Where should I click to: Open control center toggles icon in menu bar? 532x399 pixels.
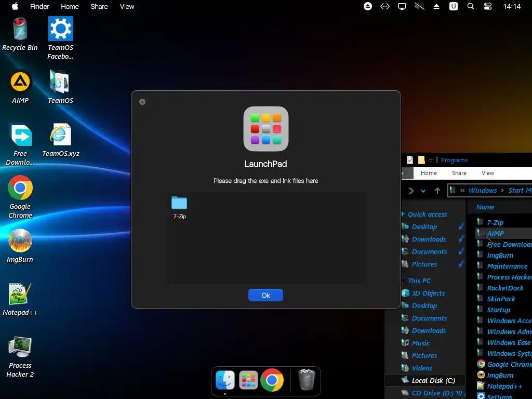coord(488,6)
